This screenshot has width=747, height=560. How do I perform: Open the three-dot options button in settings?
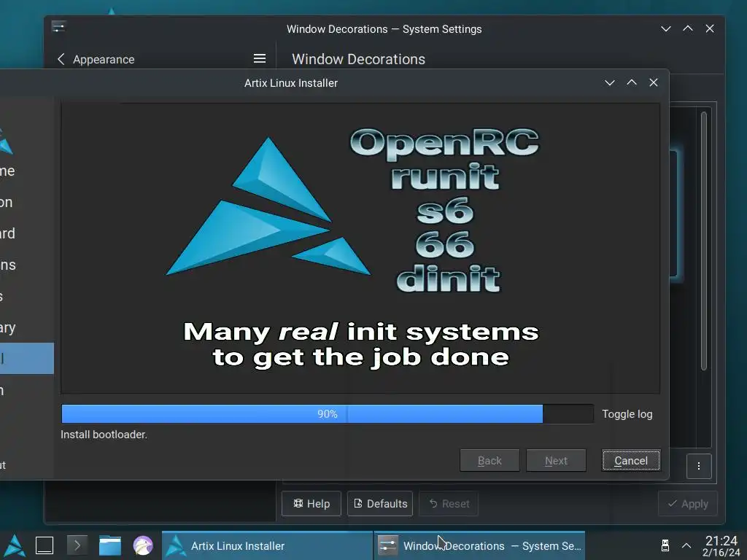699,466
